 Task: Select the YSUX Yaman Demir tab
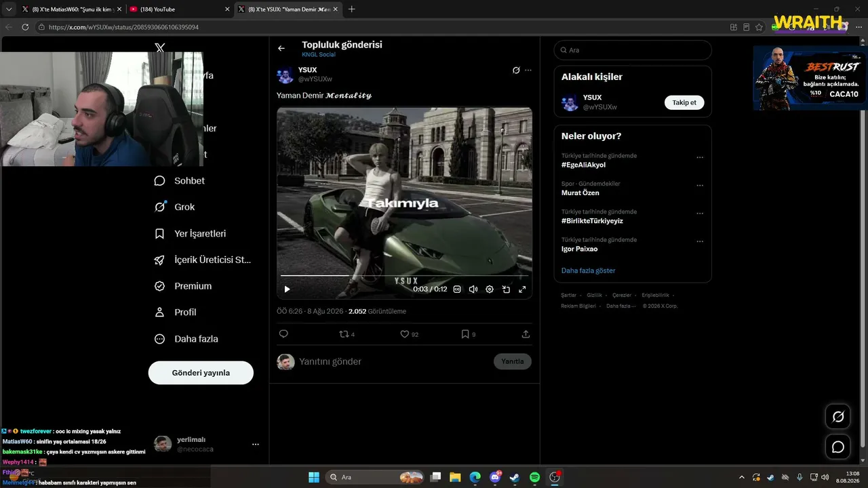(289, 9)
